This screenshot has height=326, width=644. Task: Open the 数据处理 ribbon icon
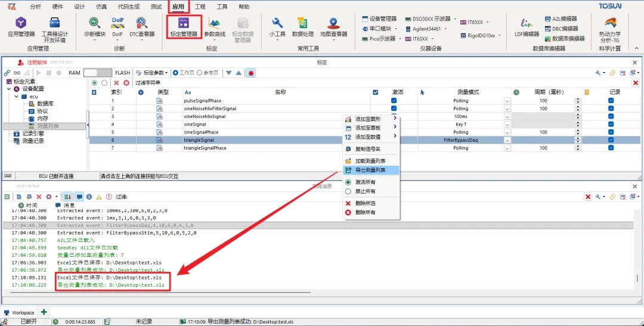pos(303,27)
